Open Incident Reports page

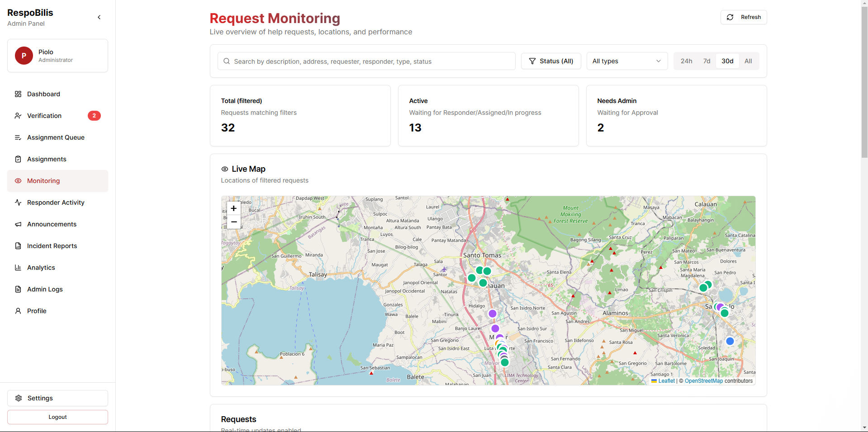(x=57, y=246)
